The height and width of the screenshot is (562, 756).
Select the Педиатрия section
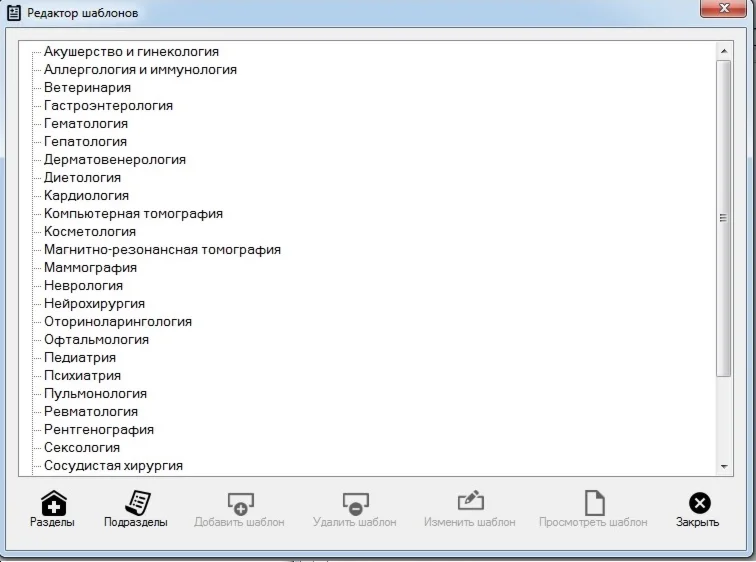tap(80, 358)
